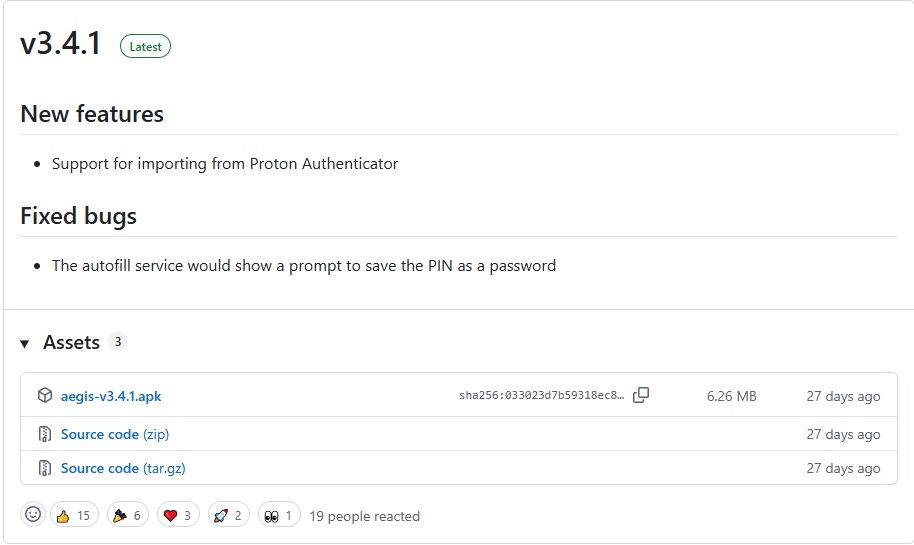Image resolution: width=914 pixels, height=545 pixels.
Task: Click the Latest release badge
Action: [145, 47]
